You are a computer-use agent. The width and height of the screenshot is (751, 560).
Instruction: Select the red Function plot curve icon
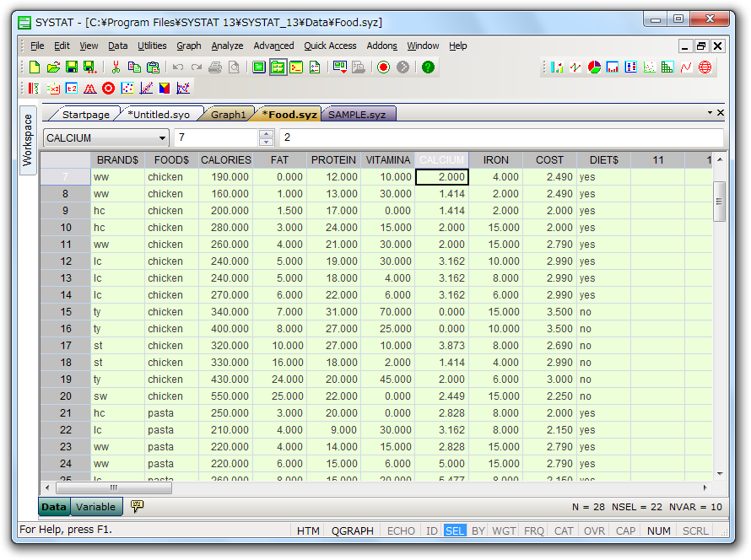686,67
